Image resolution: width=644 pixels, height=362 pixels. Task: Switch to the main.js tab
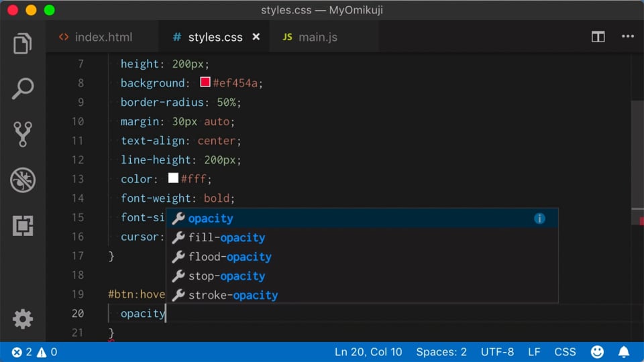312,37
